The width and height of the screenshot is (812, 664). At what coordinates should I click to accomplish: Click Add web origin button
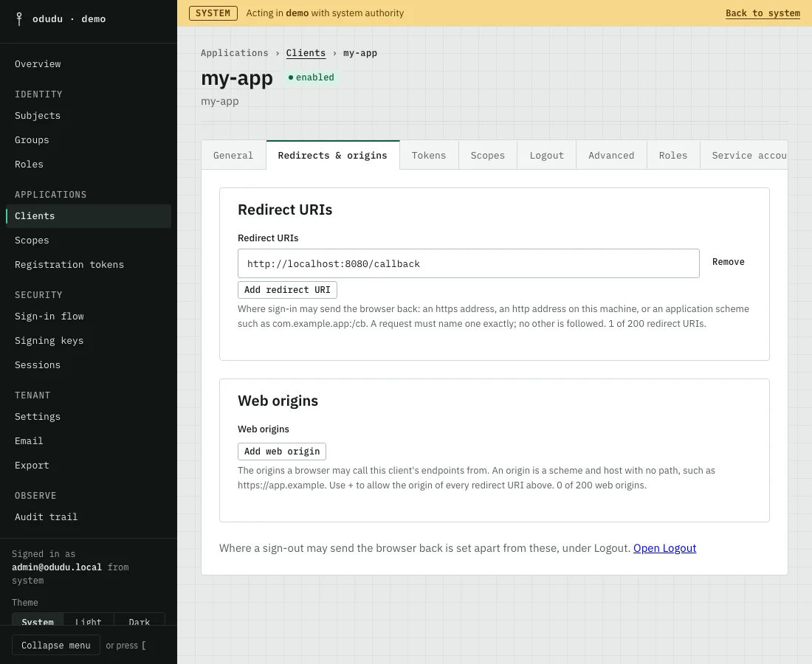coord(282,452)
